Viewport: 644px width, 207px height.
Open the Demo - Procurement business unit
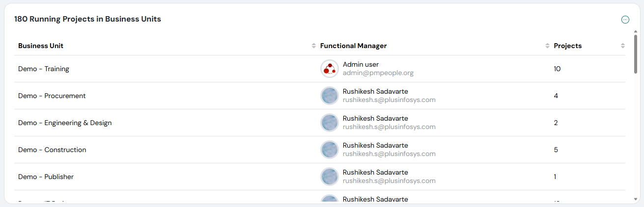pos(52,96)
